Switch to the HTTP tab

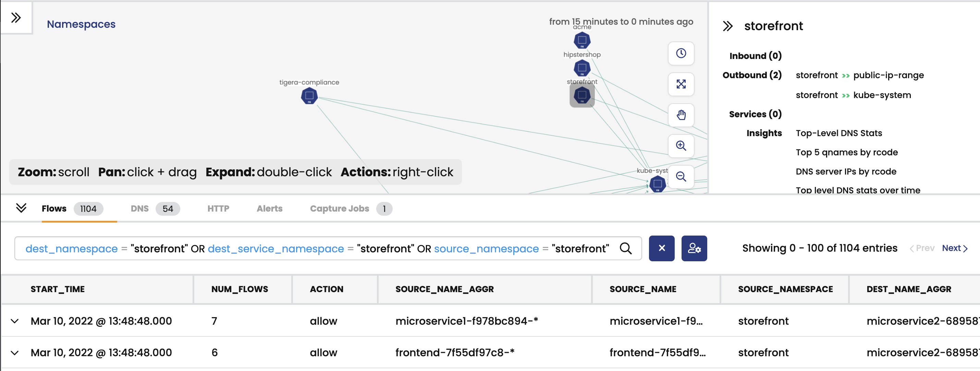(218, 208)
